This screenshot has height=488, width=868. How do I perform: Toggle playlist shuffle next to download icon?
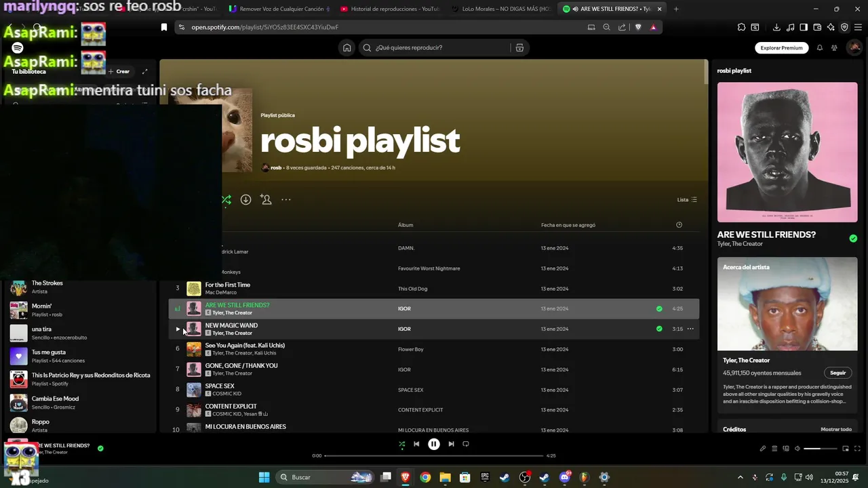(226, 199)
